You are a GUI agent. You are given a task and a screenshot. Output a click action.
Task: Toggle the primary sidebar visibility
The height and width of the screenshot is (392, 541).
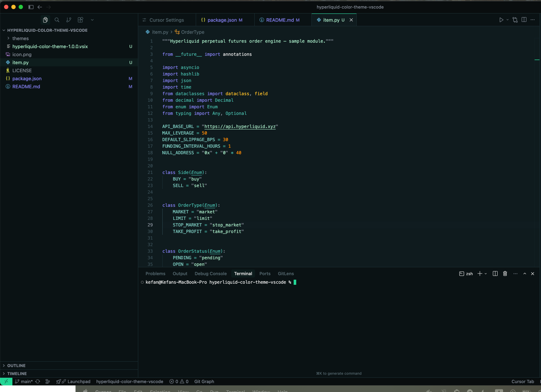tap(31, 7)
